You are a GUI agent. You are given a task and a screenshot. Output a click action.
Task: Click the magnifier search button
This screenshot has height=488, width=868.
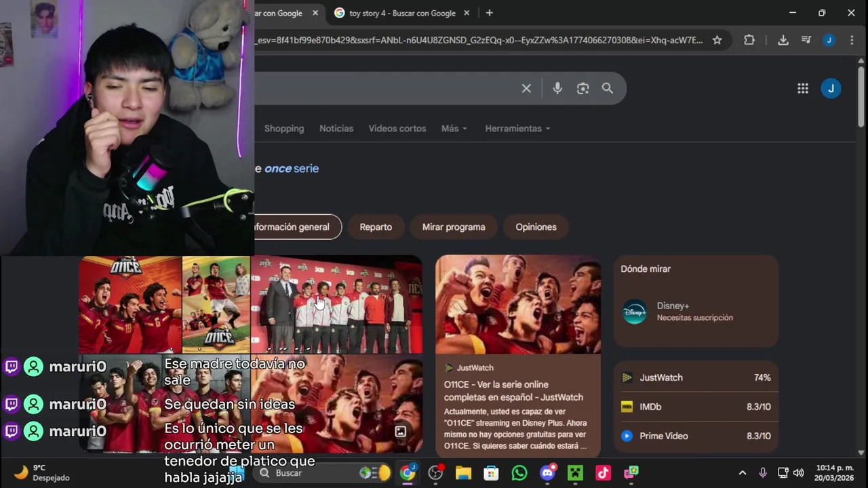608,88
